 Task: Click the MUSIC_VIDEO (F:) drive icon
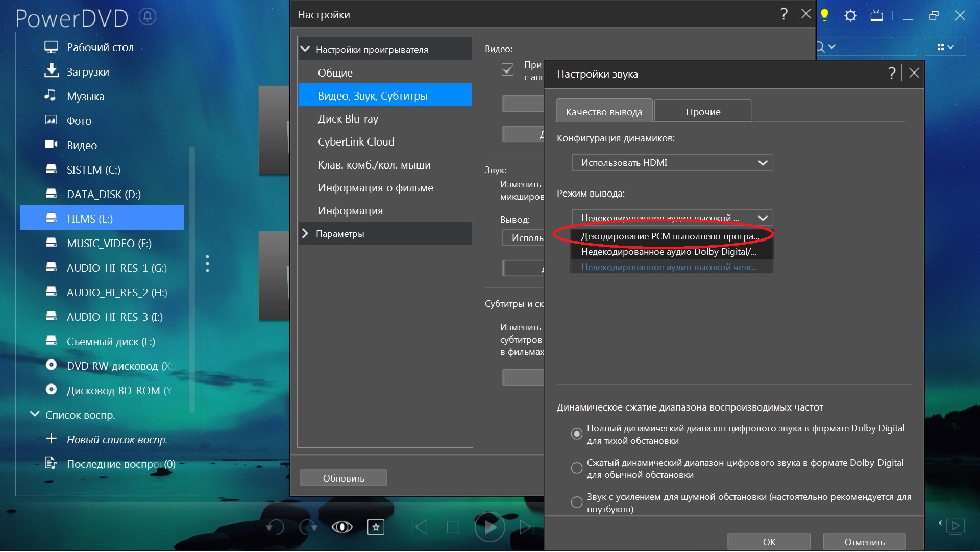click(51, 243)
